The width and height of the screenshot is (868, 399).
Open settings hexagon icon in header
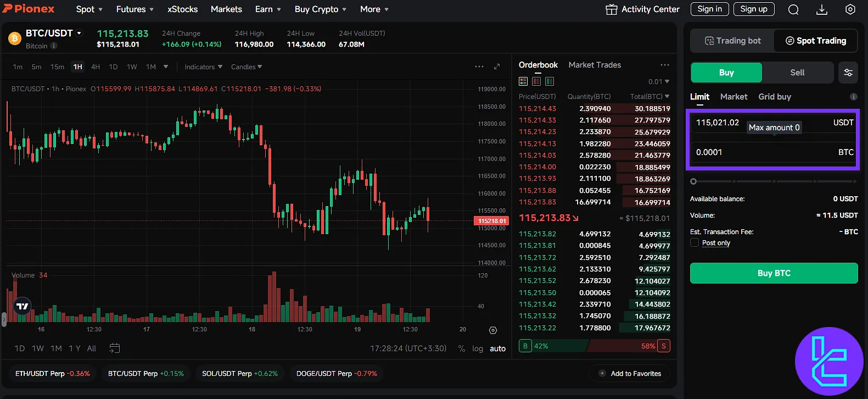click(850, 9)
